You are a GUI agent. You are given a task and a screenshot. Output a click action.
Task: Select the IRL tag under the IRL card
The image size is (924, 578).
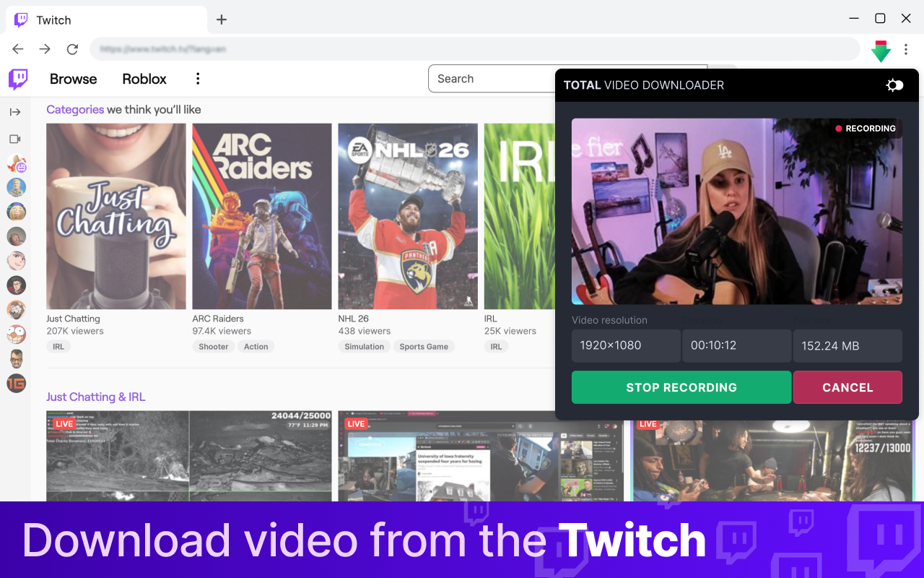click(496, 347)
